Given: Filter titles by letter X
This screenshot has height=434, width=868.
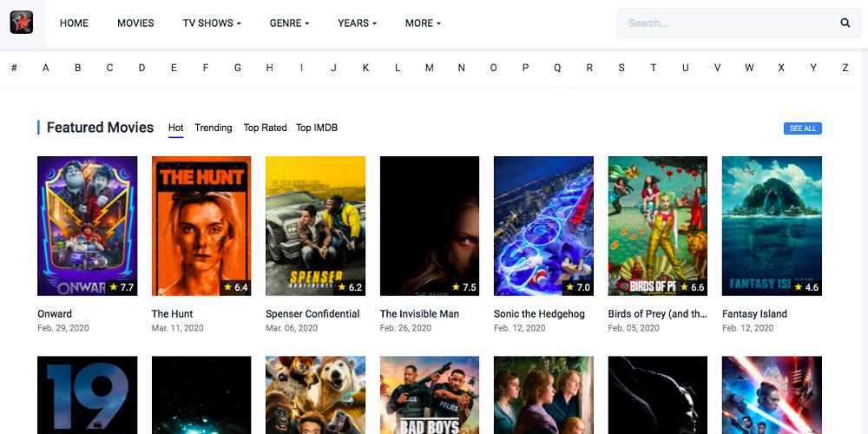Looking at the screenshot, I should (781, 68).
